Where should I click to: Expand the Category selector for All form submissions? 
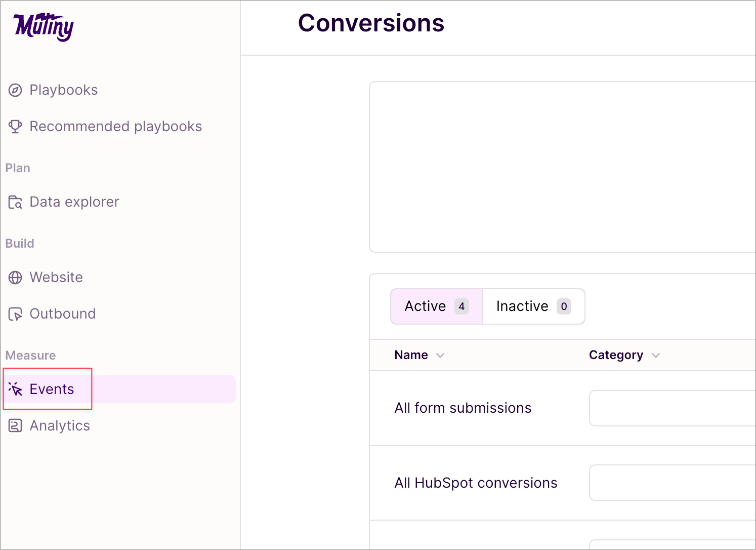point(673,408)
